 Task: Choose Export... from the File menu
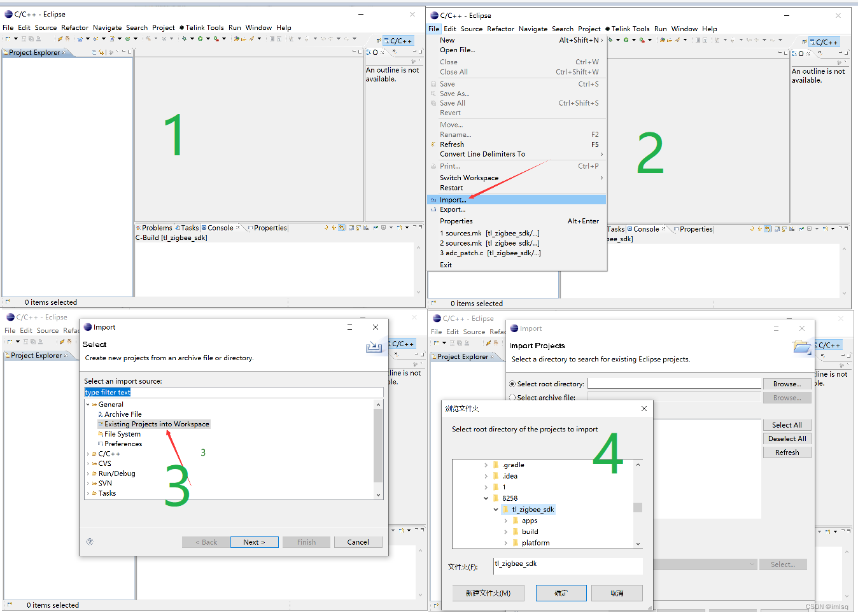[517, 209]
